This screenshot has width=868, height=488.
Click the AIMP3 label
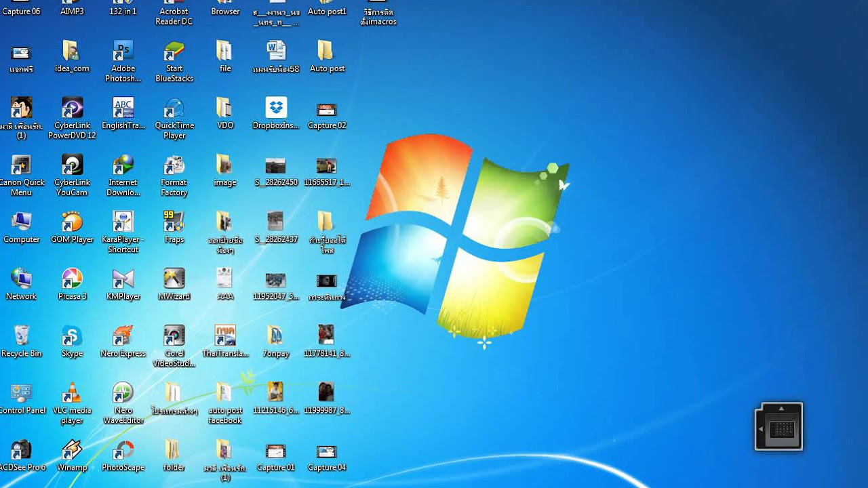72,11
